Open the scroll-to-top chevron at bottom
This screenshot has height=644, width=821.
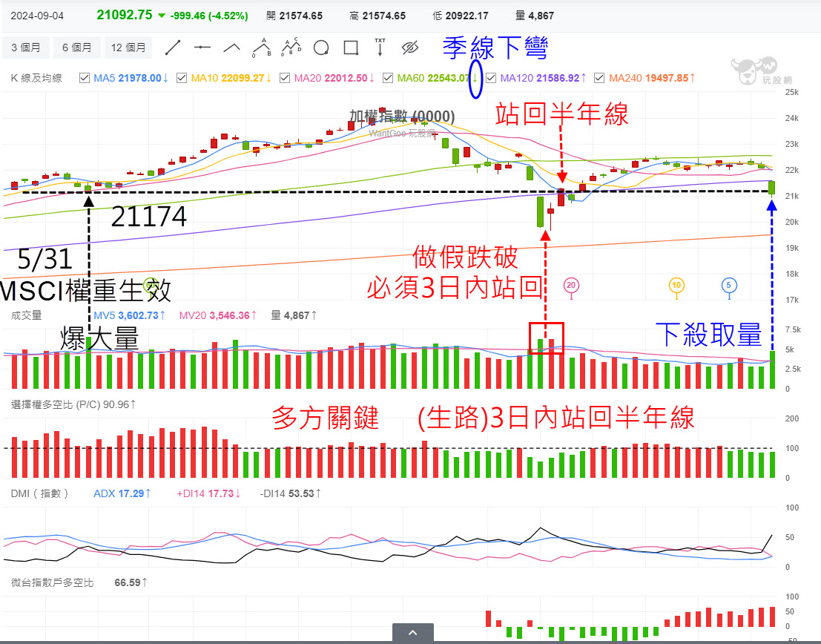click(412, 632)
